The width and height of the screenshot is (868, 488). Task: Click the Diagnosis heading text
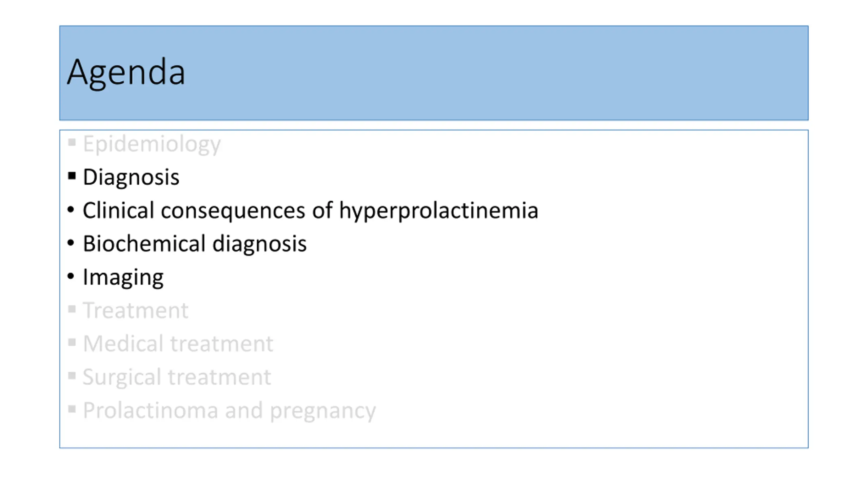click(x=131, y=177)
